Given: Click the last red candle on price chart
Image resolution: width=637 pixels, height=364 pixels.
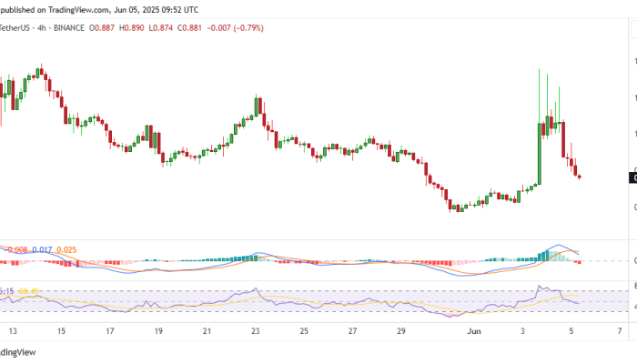Looking at the screenshot, I should click(x=580, y=176).
